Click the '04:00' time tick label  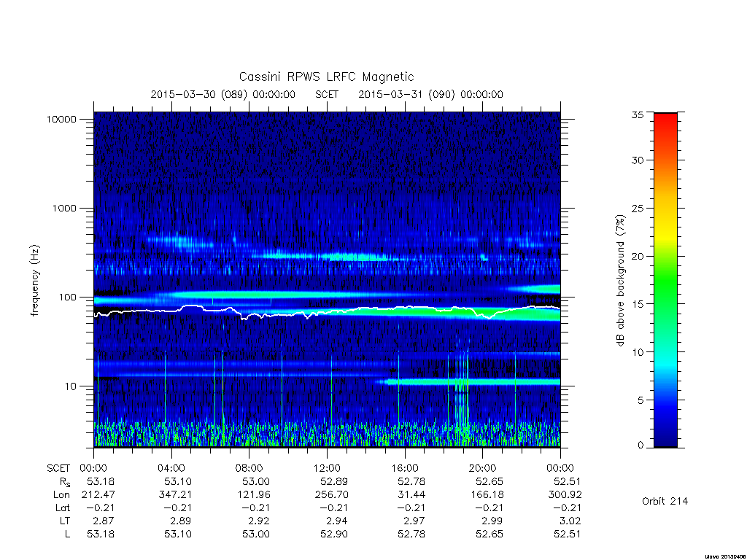click(171, 468)
